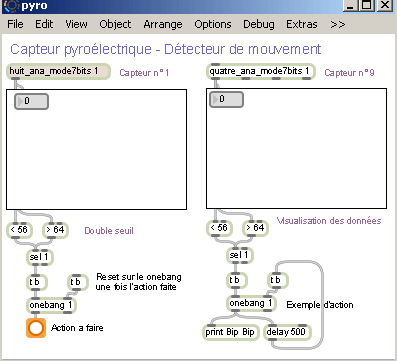Open the Arrange menu

[x=163, y=24]
